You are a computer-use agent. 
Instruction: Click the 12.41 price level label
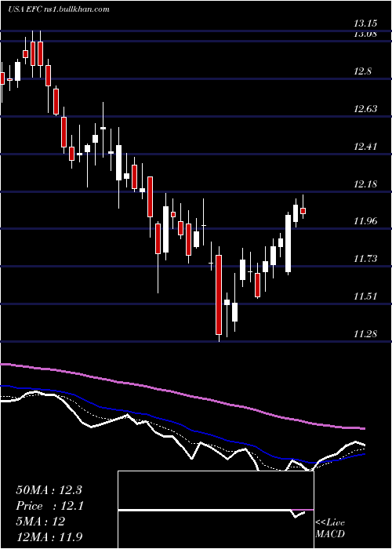point(365,146)
